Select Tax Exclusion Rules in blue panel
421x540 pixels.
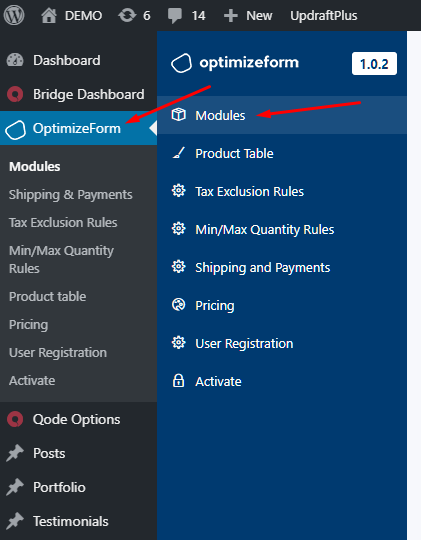pyautogui.click(x=249, y=191)
